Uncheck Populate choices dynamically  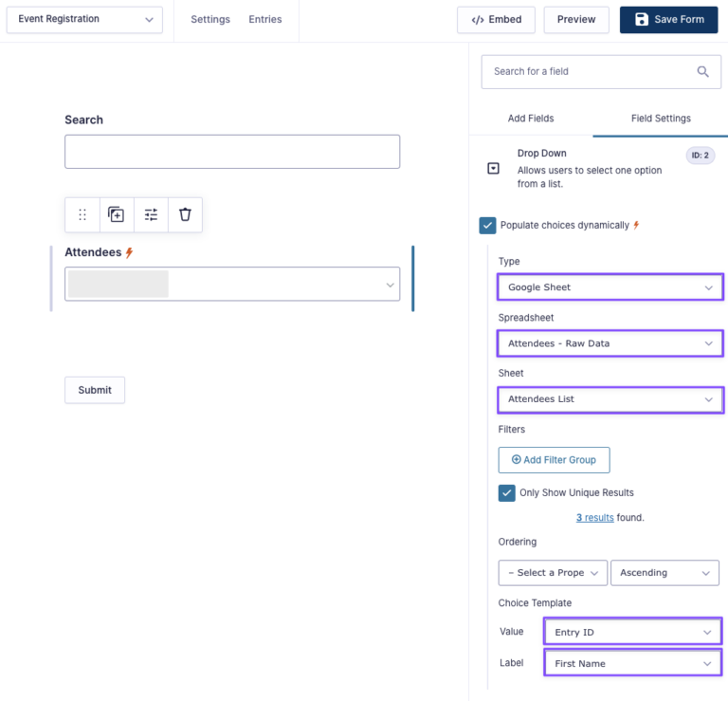pos(487,225)
